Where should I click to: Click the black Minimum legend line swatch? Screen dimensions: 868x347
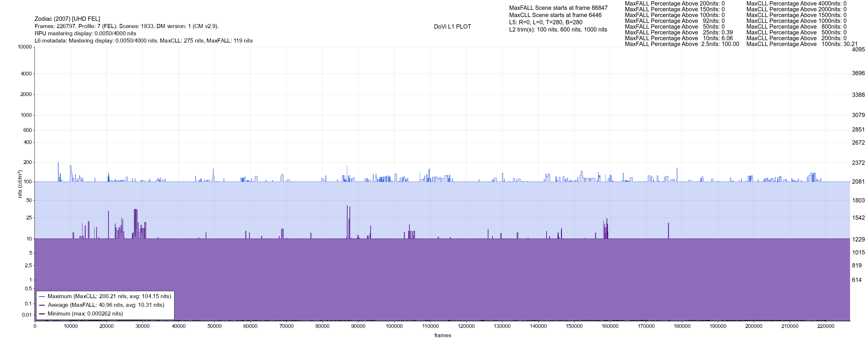point(42,314)
